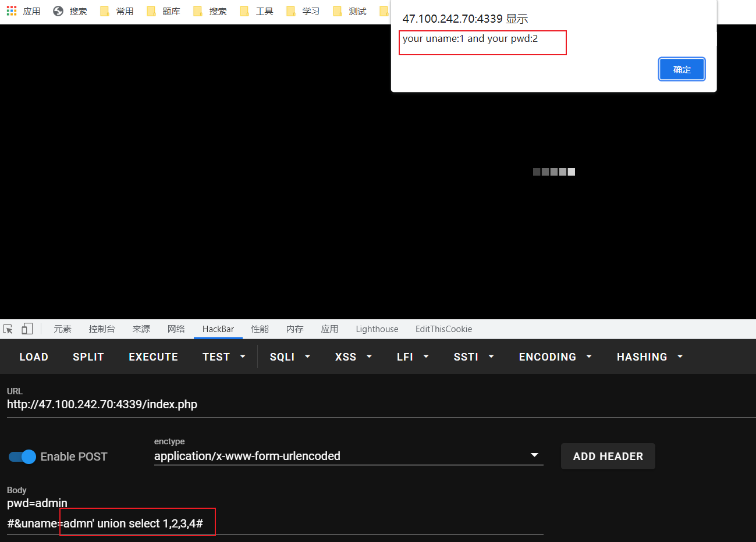
Task: Expand the ENCODING dropdown menu
Action: point(555,357)
